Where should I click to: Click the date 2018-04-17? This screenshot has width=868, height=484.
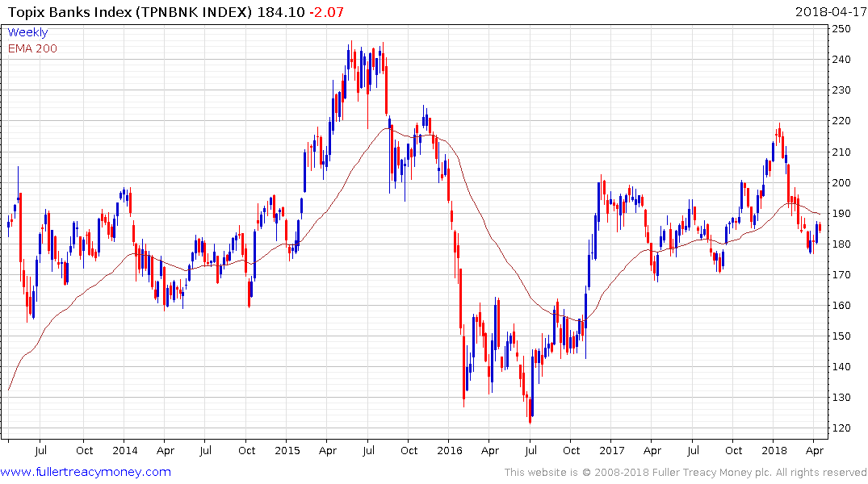tap(831, 11)
